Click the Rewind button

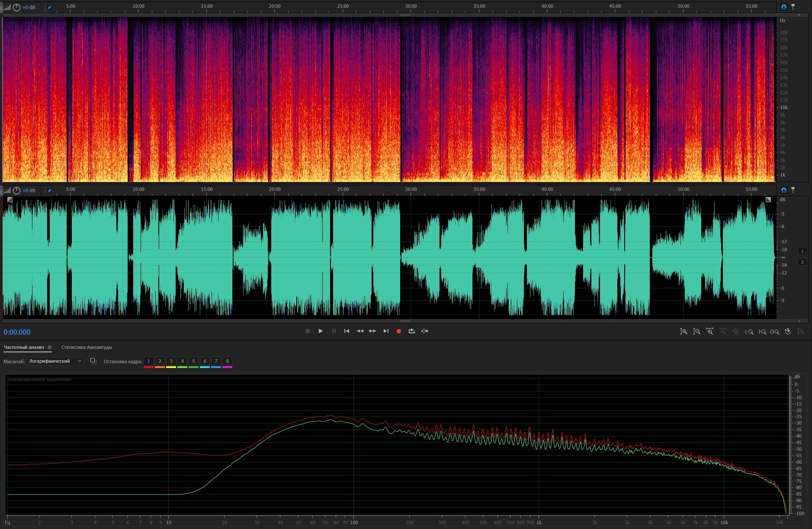tap(360, 331)
